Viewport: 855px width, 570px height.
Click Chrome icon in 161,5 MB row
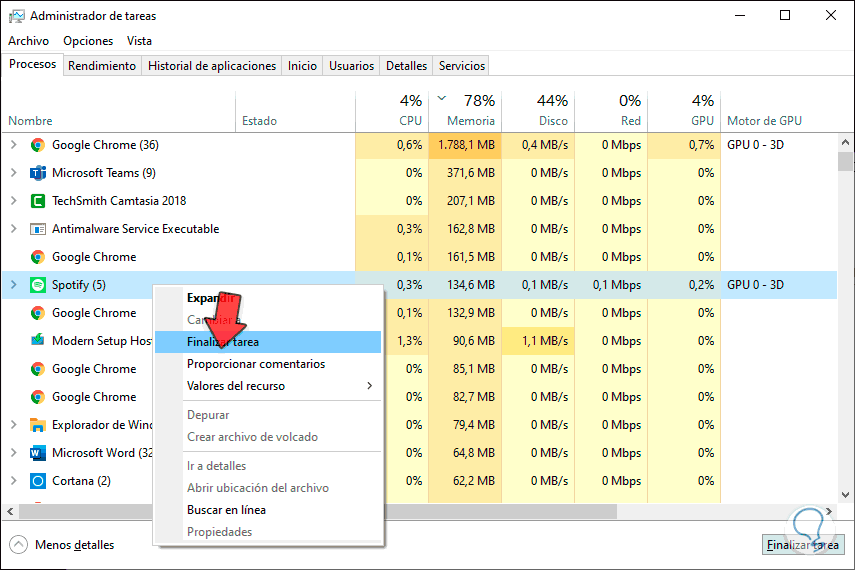click(x=38, y=257)
